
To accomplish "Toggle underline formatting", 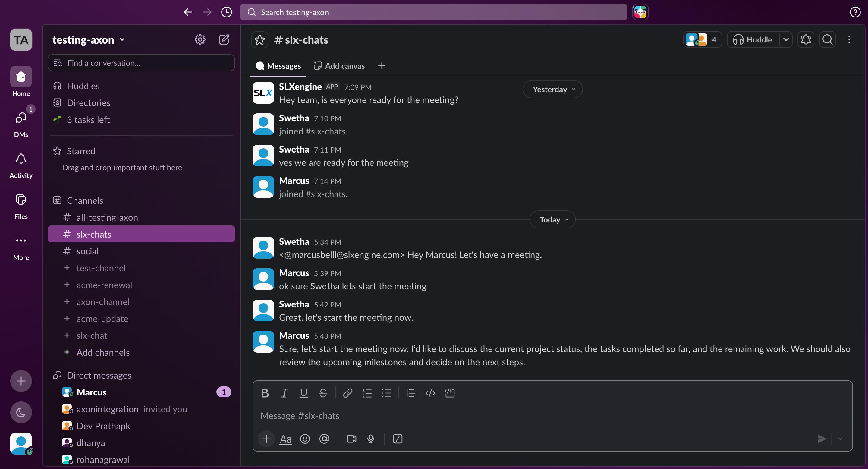I will pos(303,393).
